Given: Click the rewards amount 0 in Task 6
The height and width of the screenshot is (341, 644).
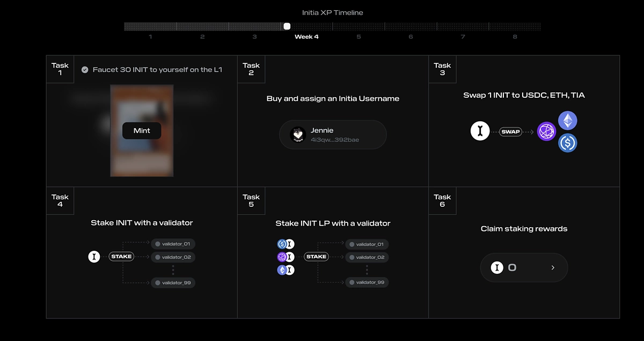Looking at the screenshot, I should coord(512,267).
